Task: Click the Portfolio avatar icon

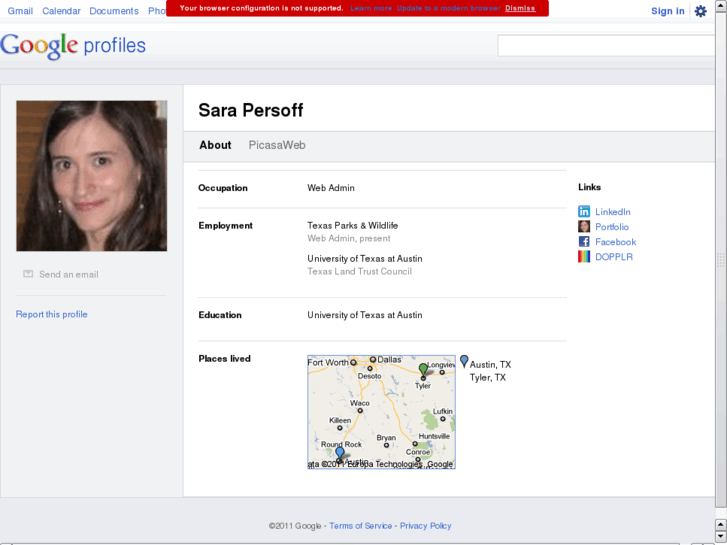Action: pyautogui.click(x=584, y=226)
